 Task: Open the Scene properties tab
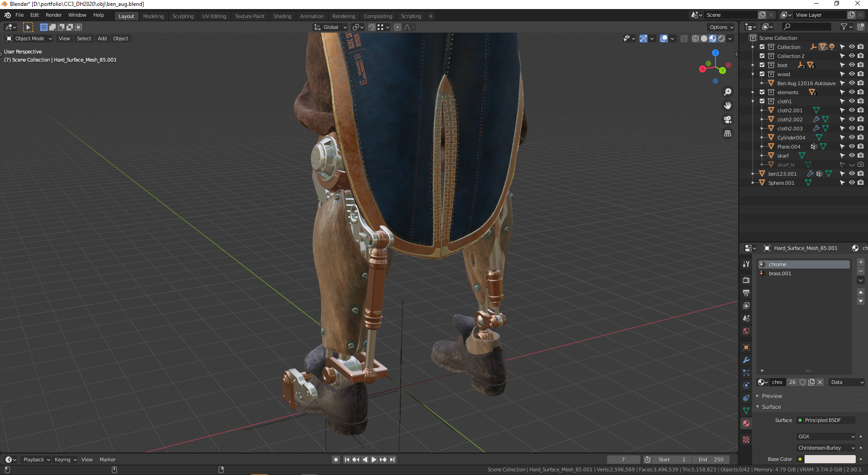click(x=746, y=318)
